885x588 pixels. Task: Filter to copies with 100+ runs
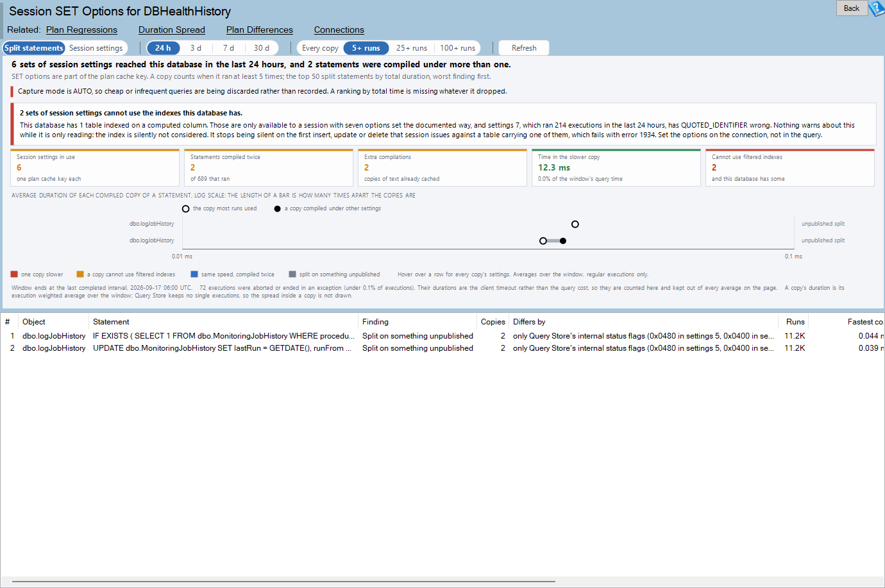458,48
